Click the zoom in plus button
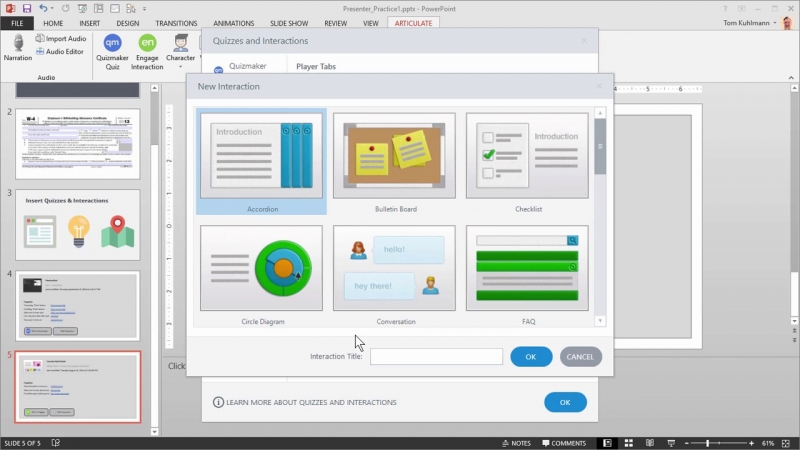The image size is (800, 450). point(752,443)
